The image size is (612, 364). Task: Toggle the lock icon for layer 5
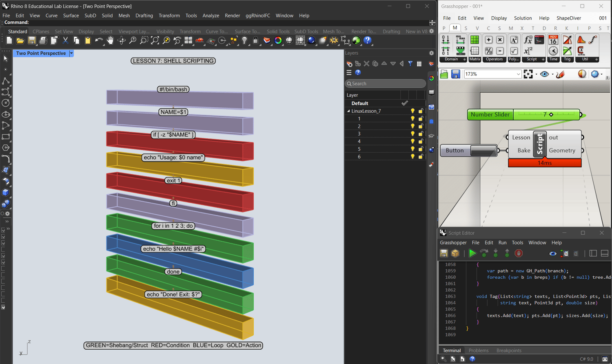421,149
